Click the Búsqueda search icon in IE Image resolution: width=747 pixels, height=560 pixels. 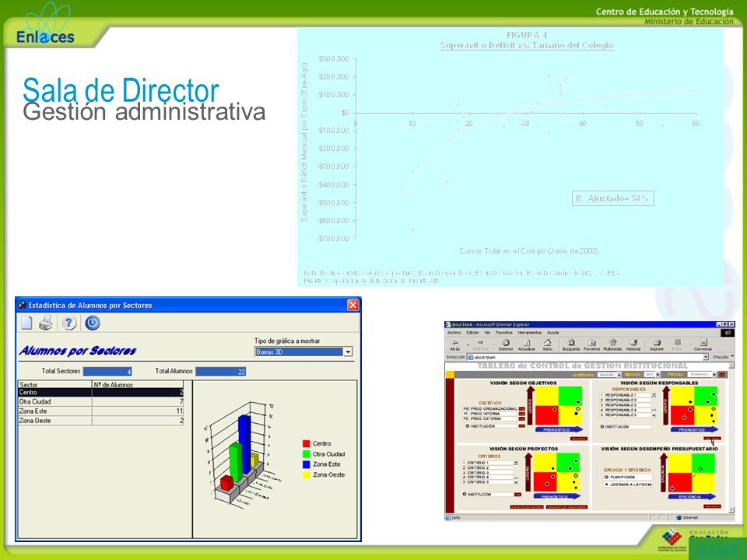point(571,345)
